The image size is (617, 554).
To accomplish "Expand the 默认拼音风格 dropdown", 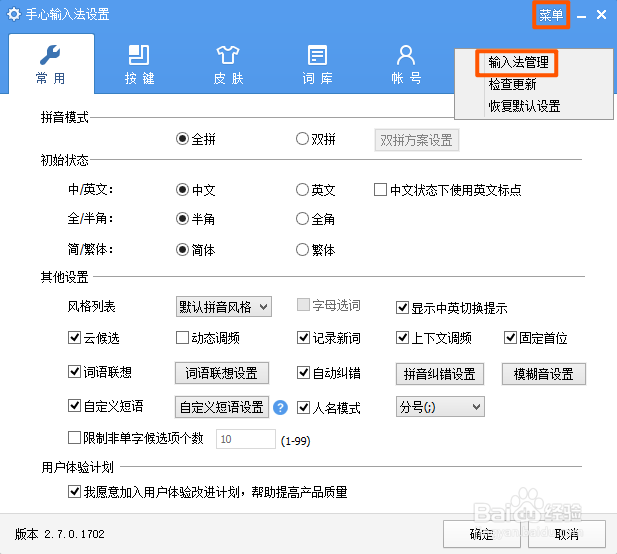I will click(224, 307).
